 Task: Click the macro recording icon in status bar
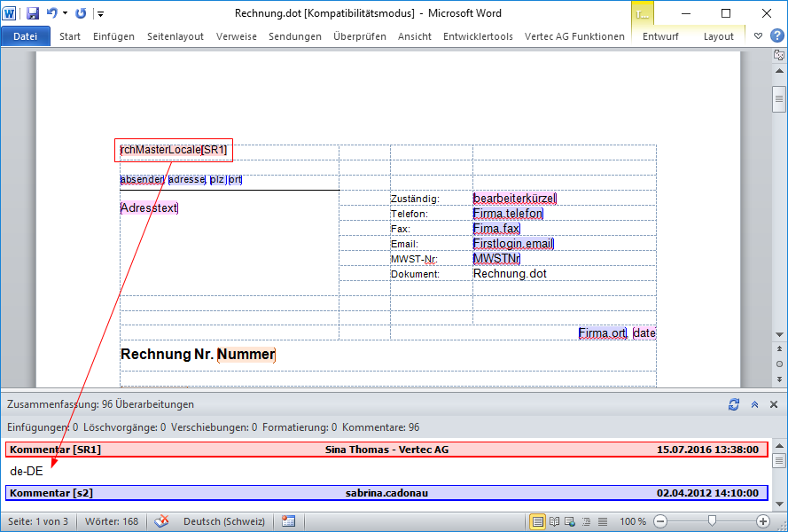[x=289, y=521]
